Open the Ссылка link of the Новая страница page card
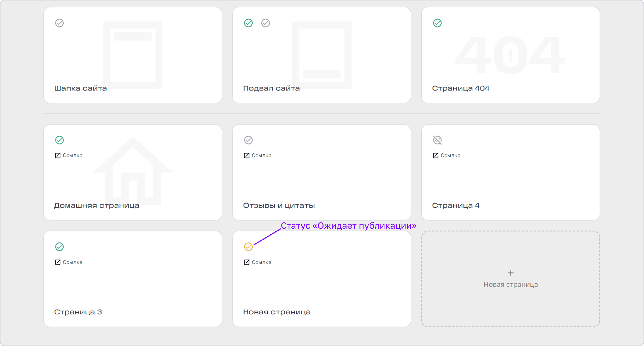Screen dimensions: 644x346 click(x=261, y=262)
